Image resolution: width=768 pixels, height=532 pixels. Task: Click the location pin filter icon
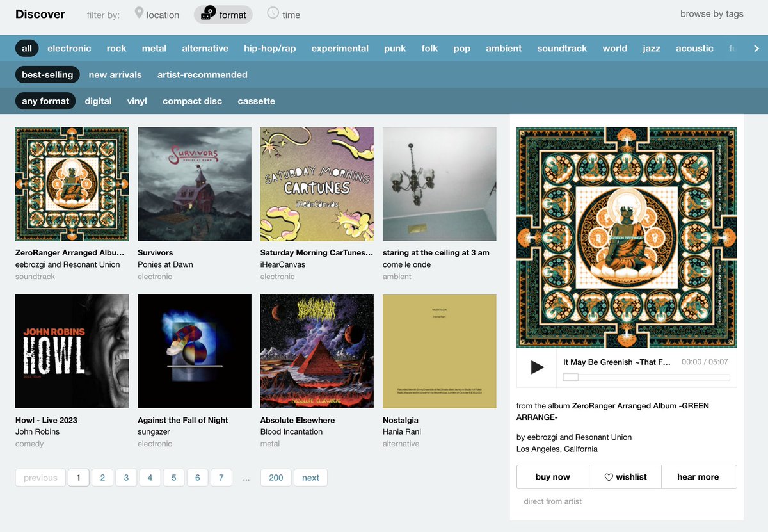139,13
